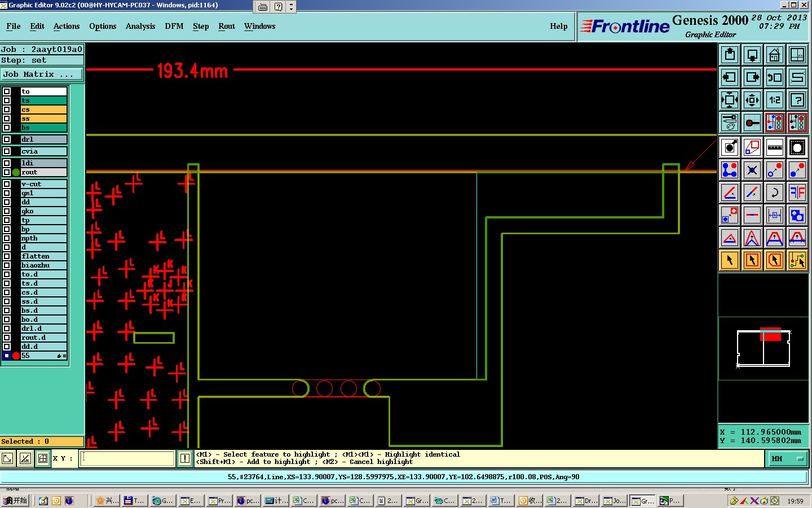Select the polygon area selection tool
The width and height of the screenshot is (812, 508).
(775, 260)
